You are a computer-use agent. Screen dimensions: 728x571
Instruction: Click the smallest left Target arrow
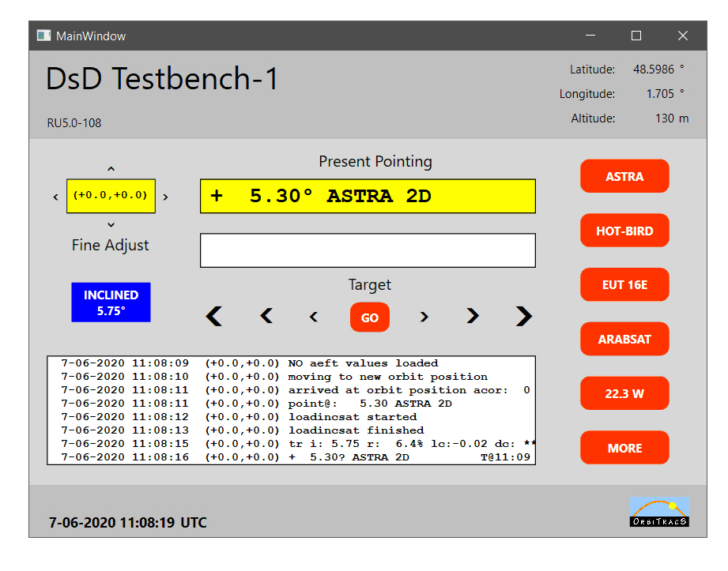click(x=314, y=317)
